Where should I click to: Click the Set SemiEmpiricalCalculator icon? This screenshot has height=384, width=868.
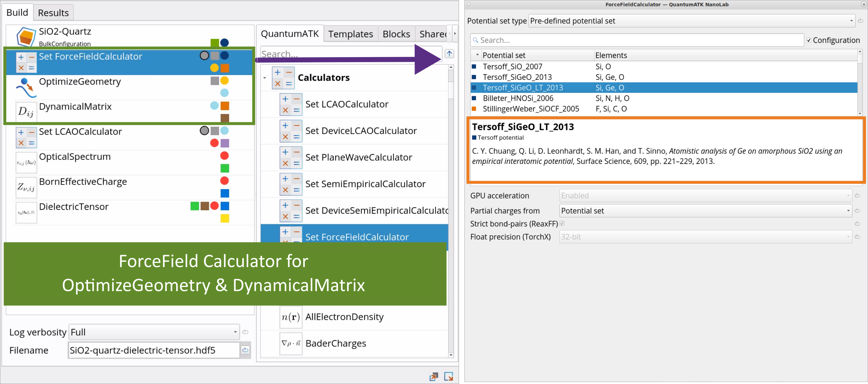tap(291, 184)
